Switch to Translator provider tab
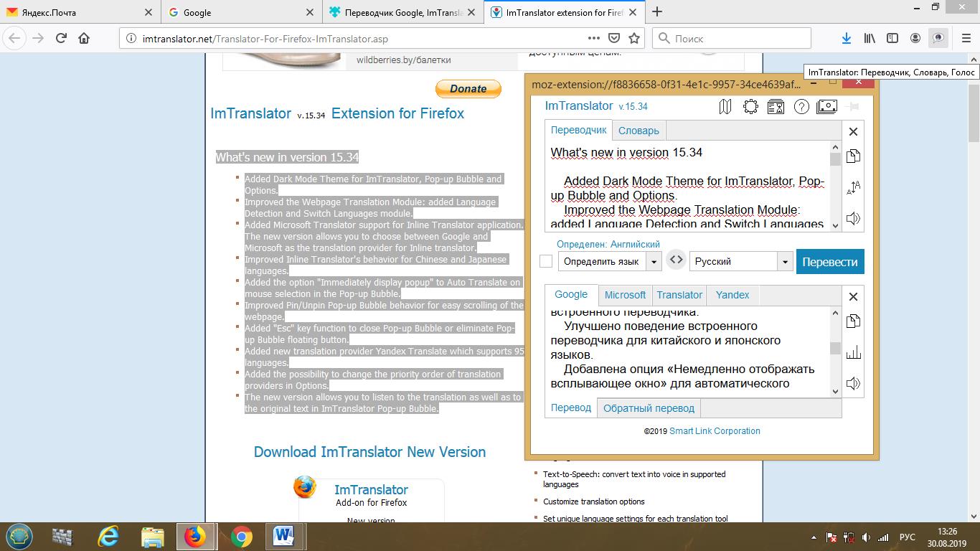Screen dimensions: 980x551 pos(679,295)
